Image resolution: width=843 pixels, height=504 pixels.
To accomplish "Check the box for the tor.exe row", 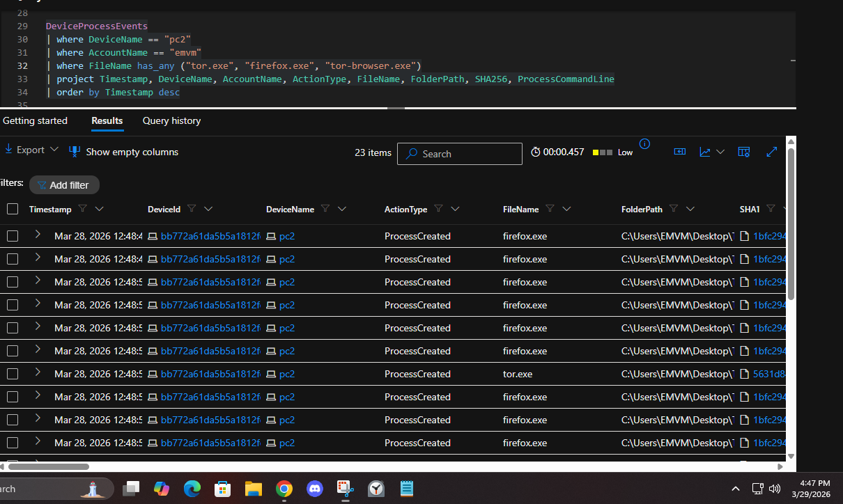I will coord(13,374).
